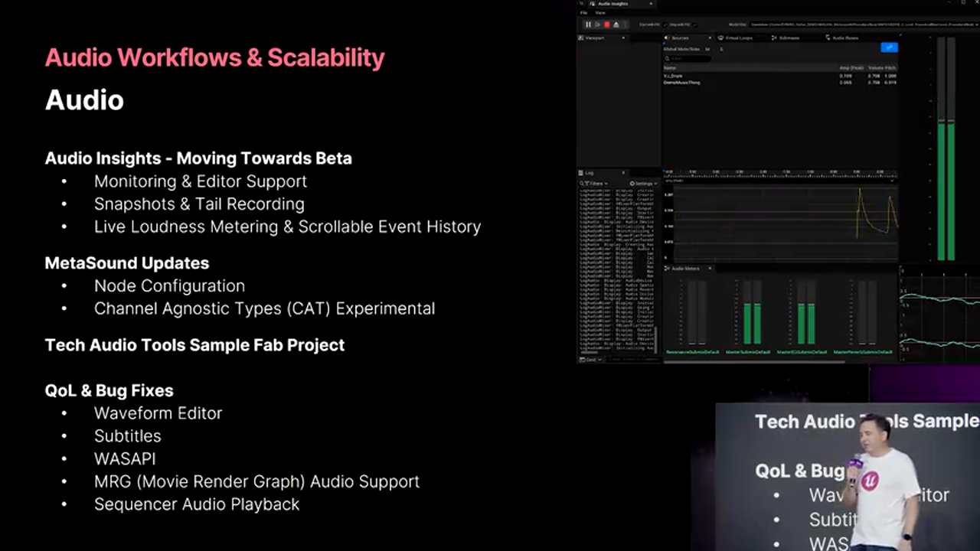Image resolution: width=980 pixels, height=551 pixels.
Task: Open the File menu
Action: pos(583,13)
